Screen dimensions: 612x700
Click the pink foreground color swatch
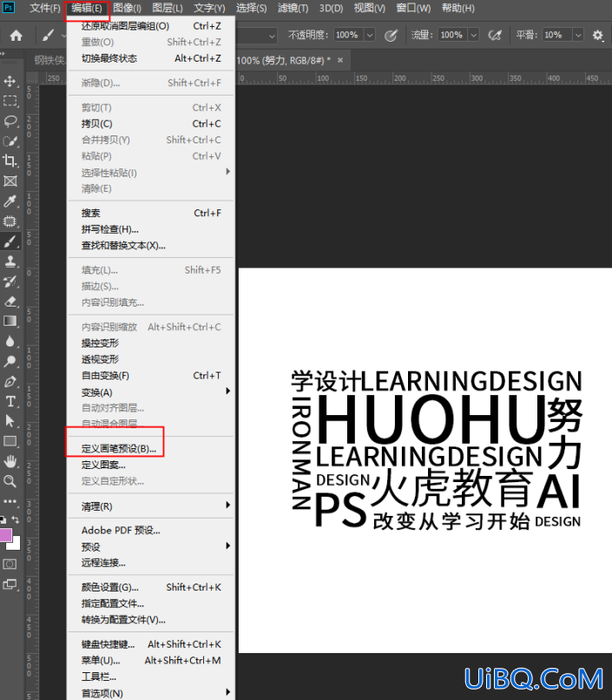5,534
